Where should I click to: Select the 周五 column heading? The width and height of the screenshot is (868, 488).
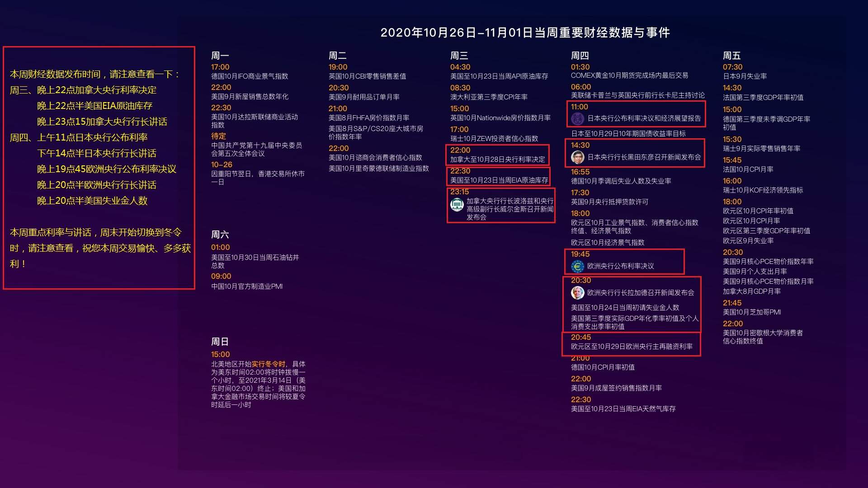pos(731,56)
